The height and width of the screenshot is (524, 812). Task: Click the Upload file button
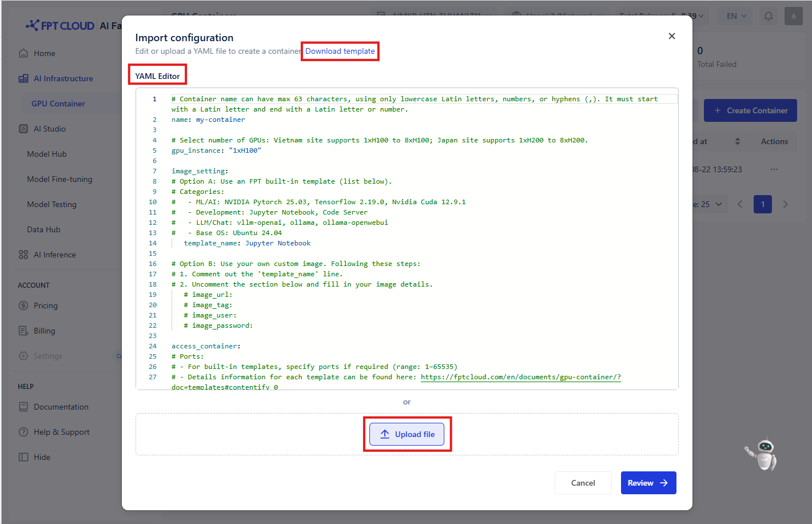[x=408, y=434]
